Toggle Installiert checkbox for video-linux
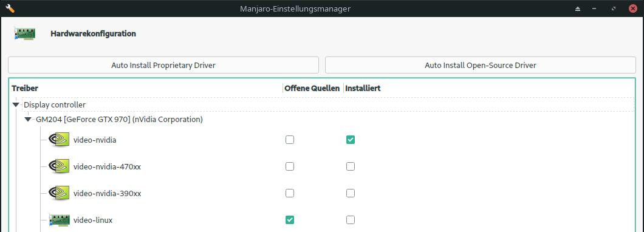The width and height of the screenshot is (644, 232). 351,220
